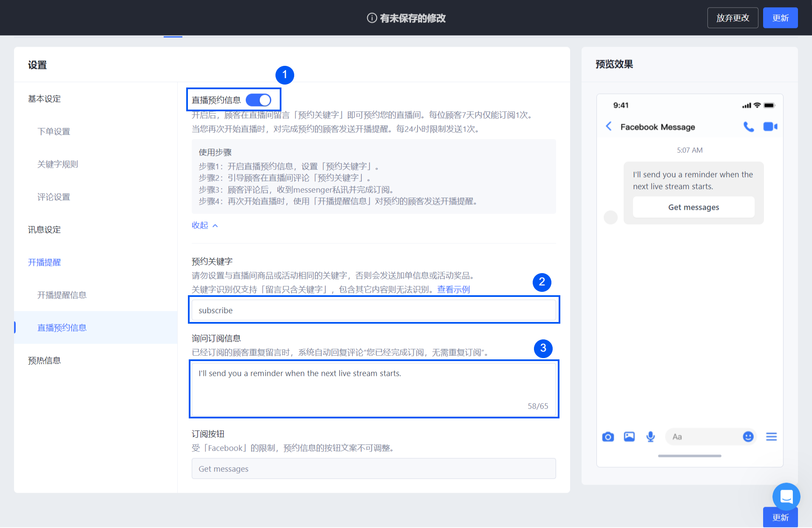Click the top 更新 button
Screen dimensions: 812x528
780,18
